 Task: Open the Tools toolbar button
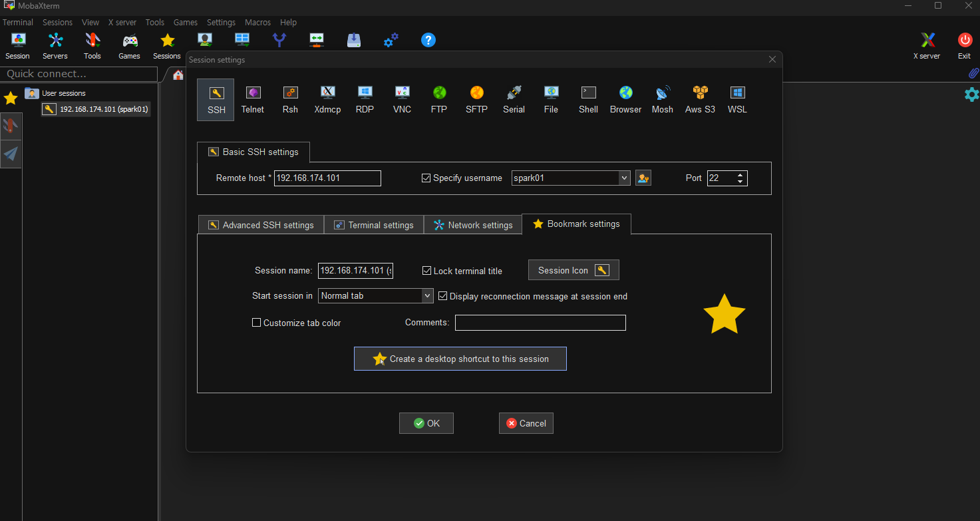[92, 46]
